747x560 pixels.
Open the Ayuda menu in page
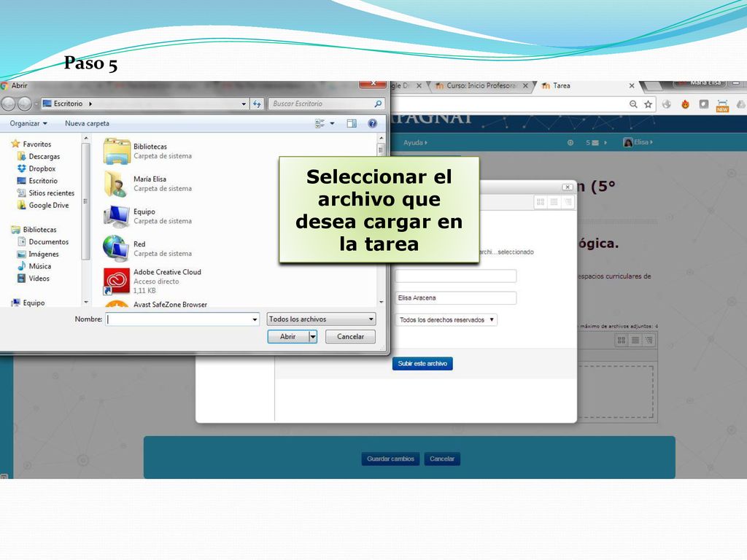[x=415, y=142]
